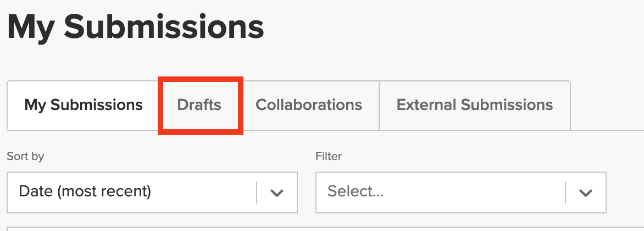Click the divider beside the sort chevron
Image resolution: width=644 pixels, height=231 pixels.
[257, 193]
